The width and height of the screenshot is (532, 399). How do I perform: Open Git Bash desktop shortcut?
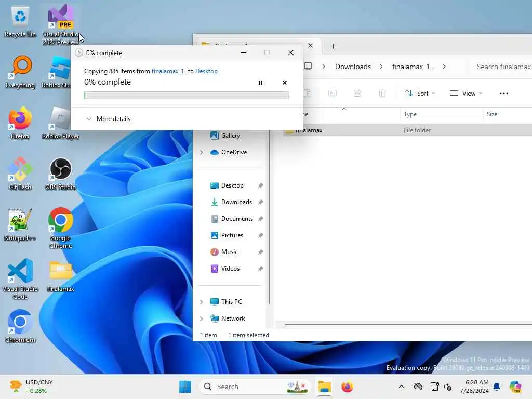click(20, 174)
